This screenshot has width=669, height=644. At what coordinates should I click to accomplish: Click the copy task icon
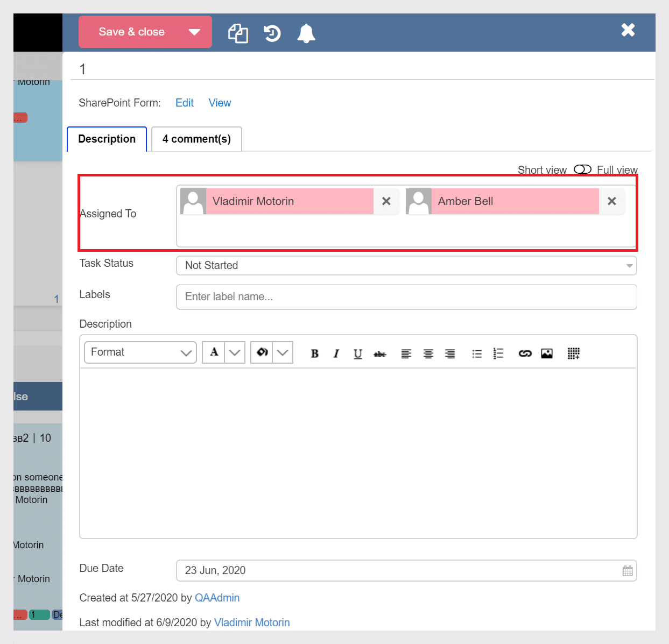point(238,33)
